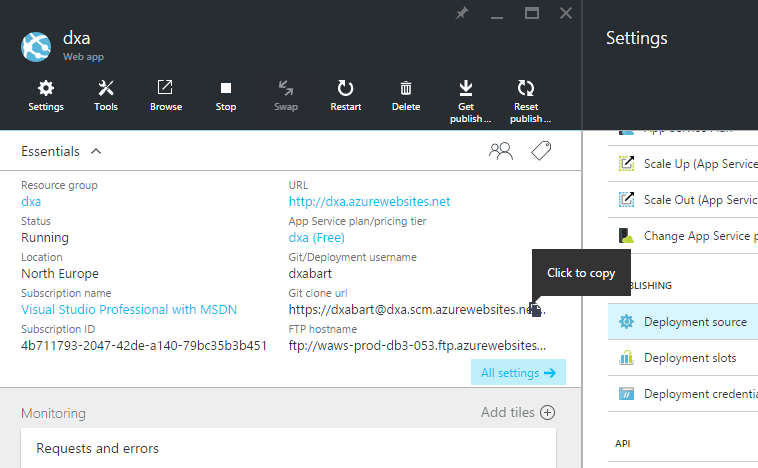758x468 pixels.
Task: Restart the web app
Action: [x=346, y=96]
